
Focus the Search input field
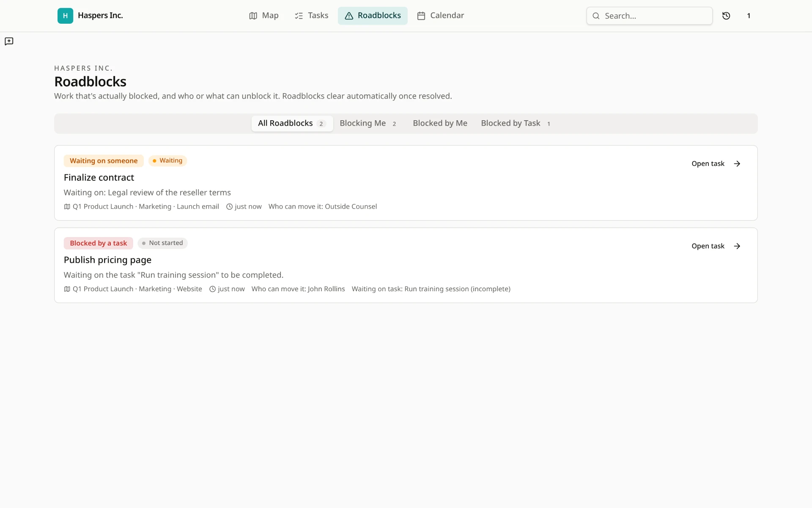(650, 16)
